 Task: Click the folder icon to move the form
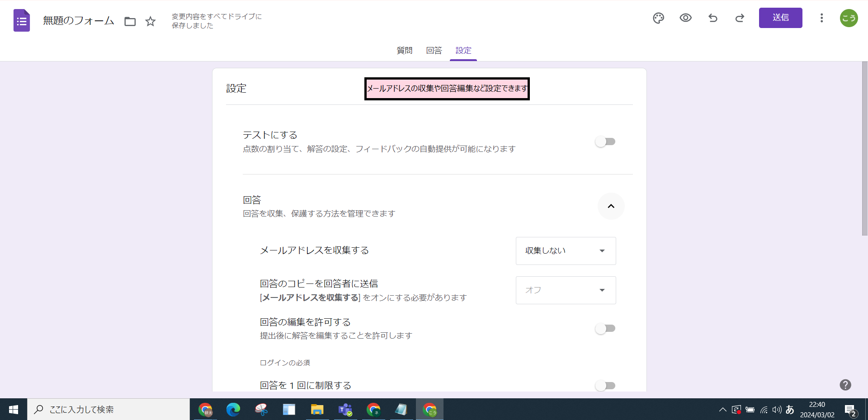tap(130, 21)
